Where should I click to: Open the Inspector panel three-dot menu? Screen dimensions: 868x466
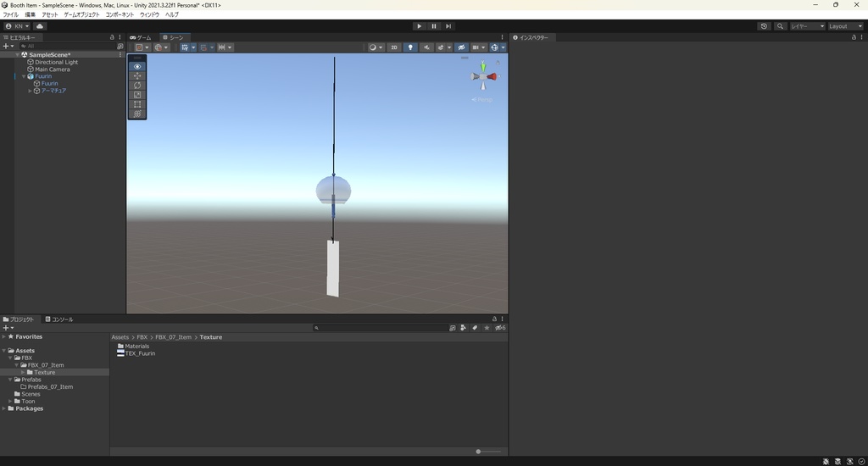click(862, 37)
